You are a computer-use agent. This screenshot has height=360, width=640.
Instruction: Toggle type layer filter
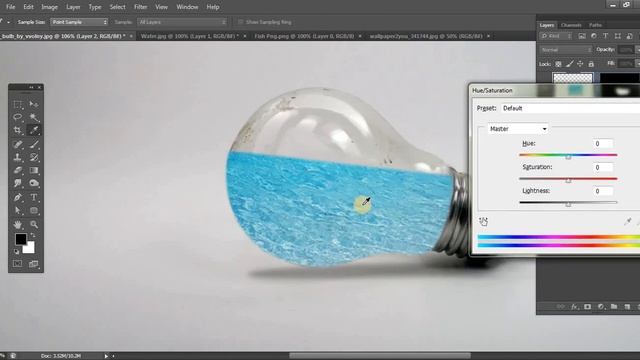tap(605, 36)
